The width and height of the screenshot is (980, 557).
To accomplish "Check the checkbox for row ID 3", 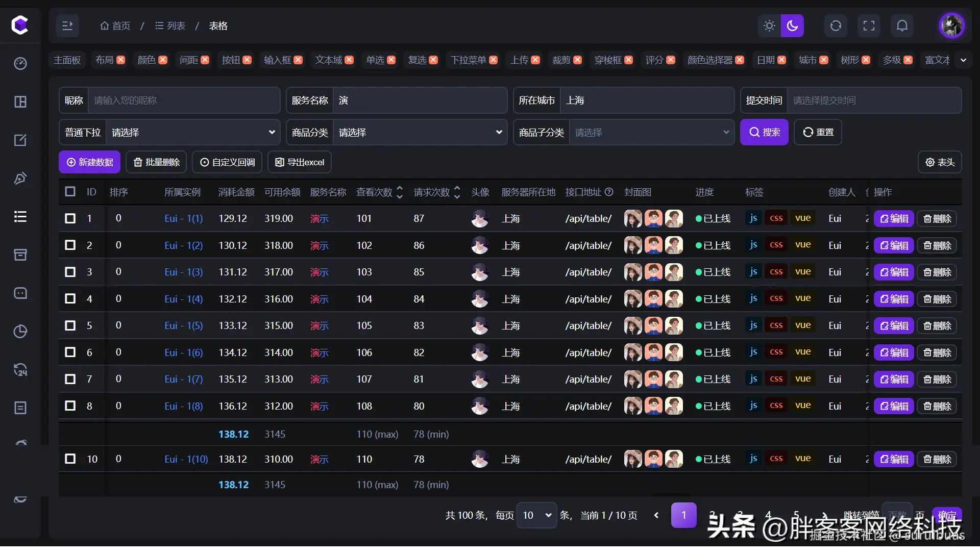I will coord(70,272).
